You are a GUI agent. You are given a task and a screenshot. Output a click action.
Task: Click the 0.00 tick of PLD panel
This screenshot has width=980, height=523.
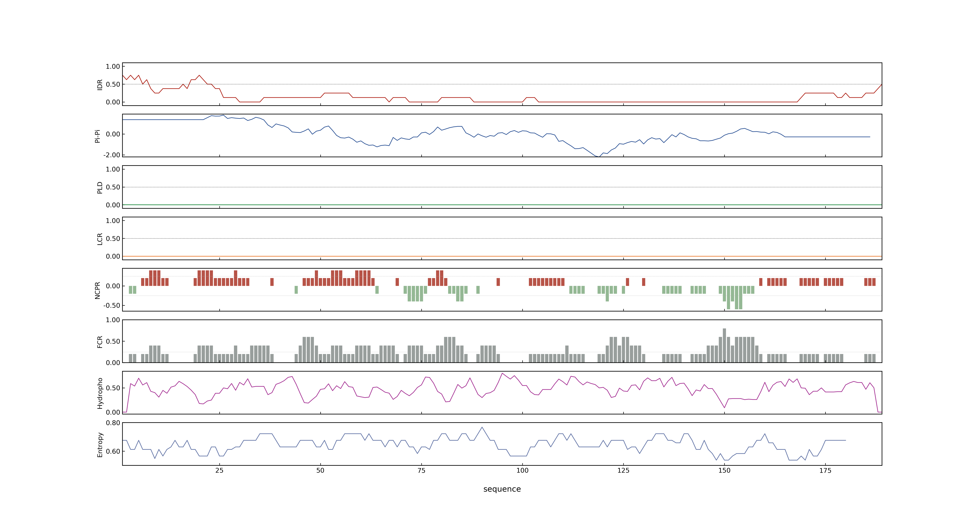tap(113, 205)
